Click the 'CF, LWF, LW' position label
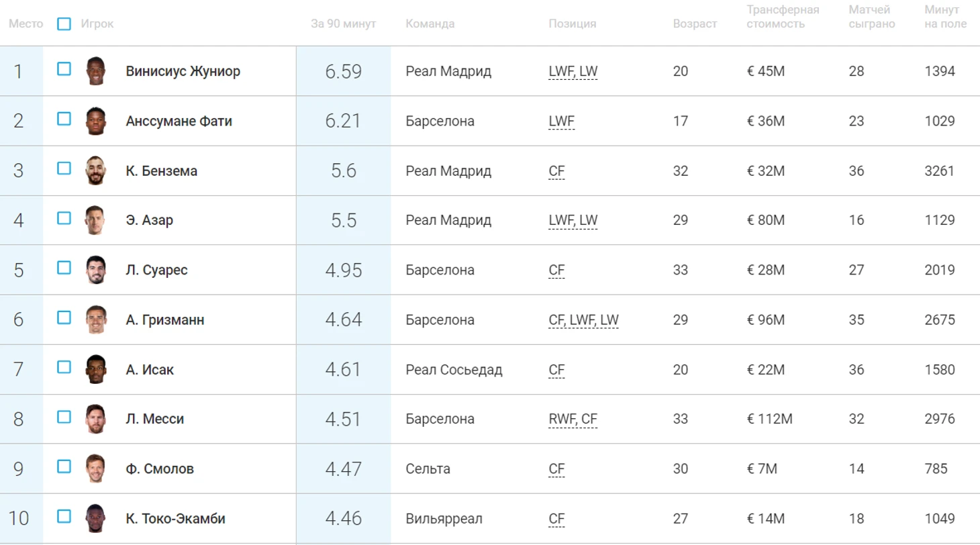This screenshot has height=545, width=980. (x=583, y=319)
